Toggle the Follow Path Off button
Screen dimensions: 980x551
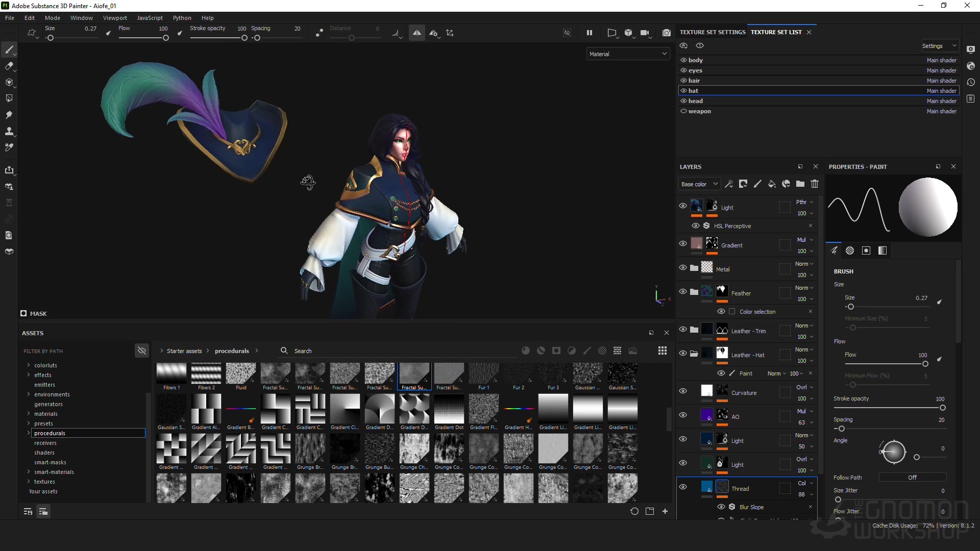tap(912, 478)
